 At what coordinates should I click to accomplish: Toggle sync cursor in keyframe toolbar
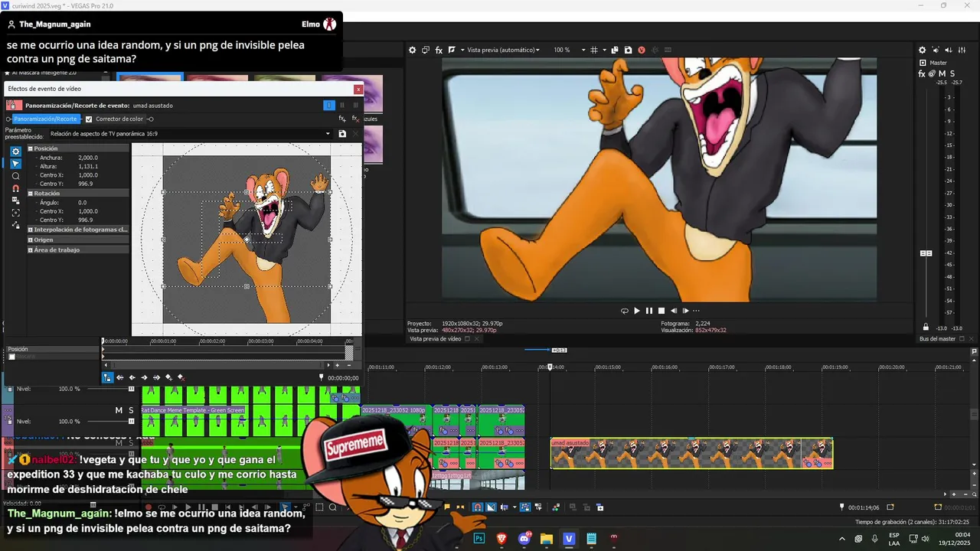108,377
